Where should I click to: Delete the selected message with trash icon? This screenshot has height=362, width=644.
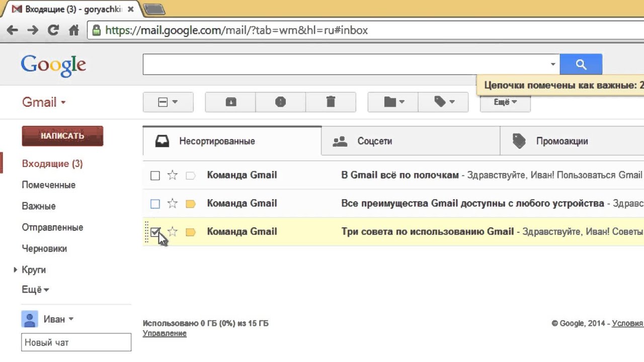pyautogui.click(x=331, y=102)
